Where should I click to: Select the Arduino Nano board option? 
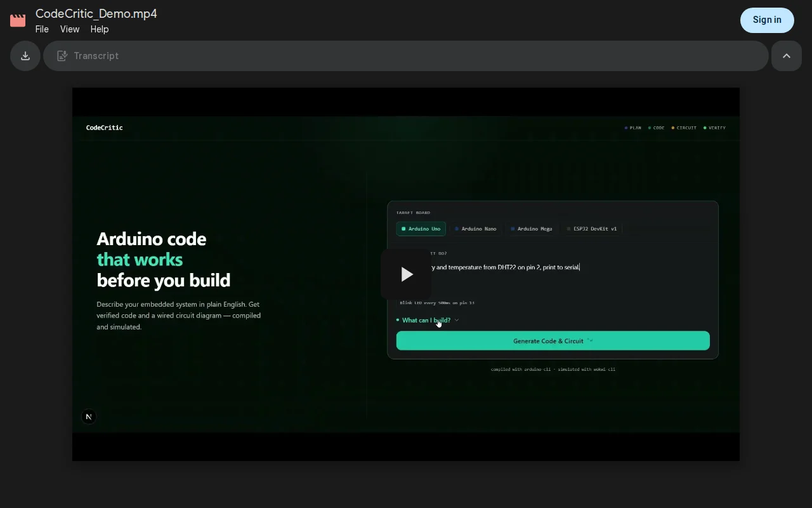coord(476,229)
